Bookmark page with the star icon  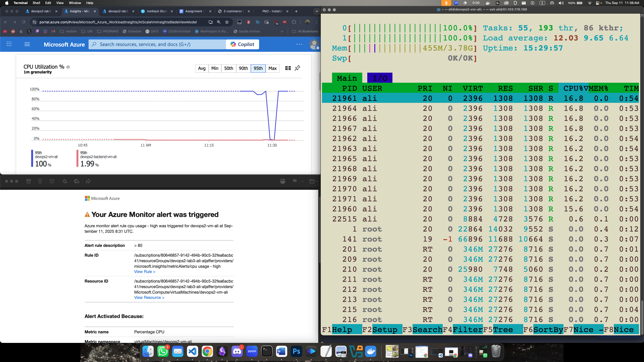pyautogui.click(x=227, y=22)
